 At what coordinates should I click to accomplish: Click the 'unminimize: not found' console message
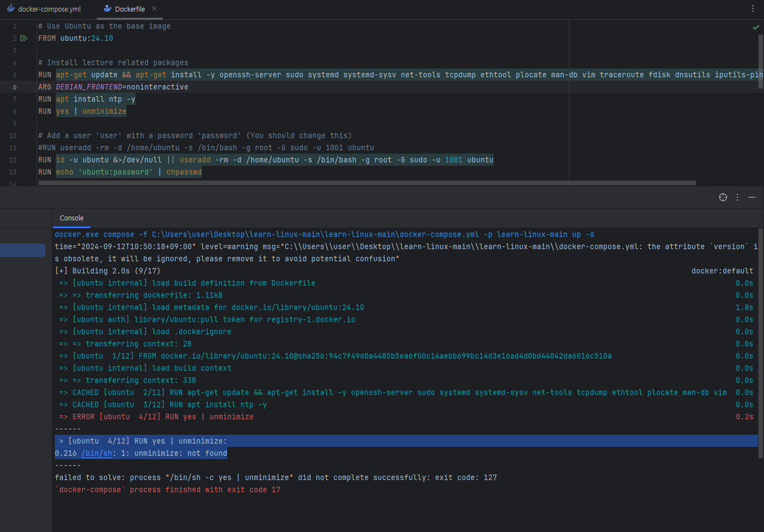point(181,453)
